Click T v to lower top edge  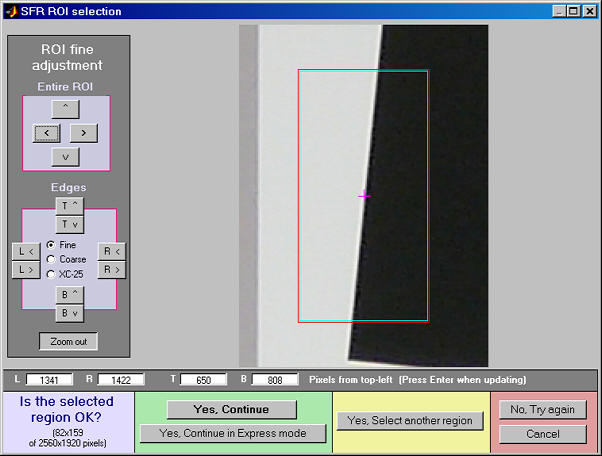(x=69, y=225)
